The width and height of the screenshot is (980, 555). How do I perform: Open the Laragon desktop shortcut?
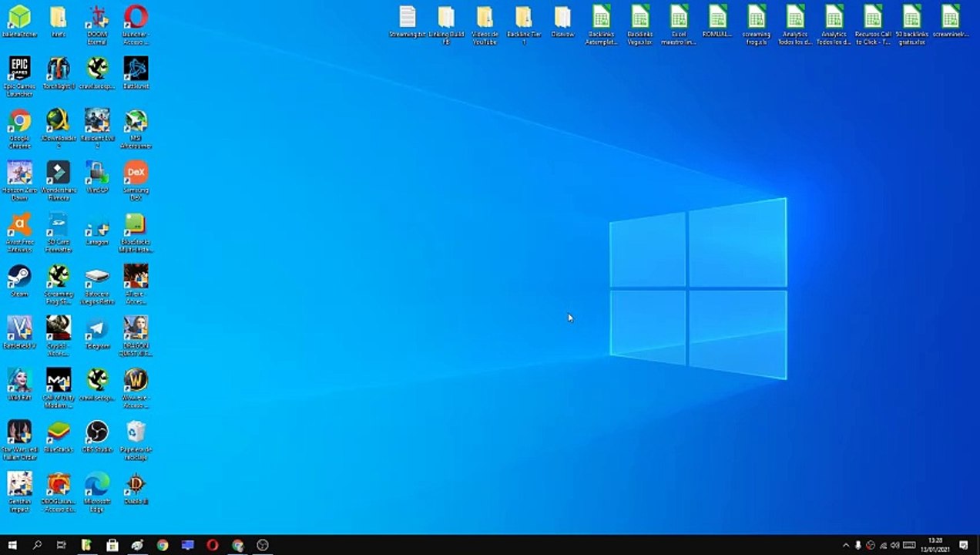click(x=97, y=229)
